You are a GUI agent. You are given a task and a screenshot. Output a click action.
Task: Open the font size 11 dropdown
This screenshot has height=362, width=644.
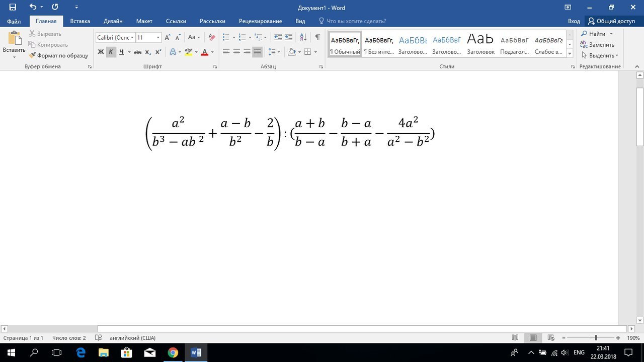158,37
